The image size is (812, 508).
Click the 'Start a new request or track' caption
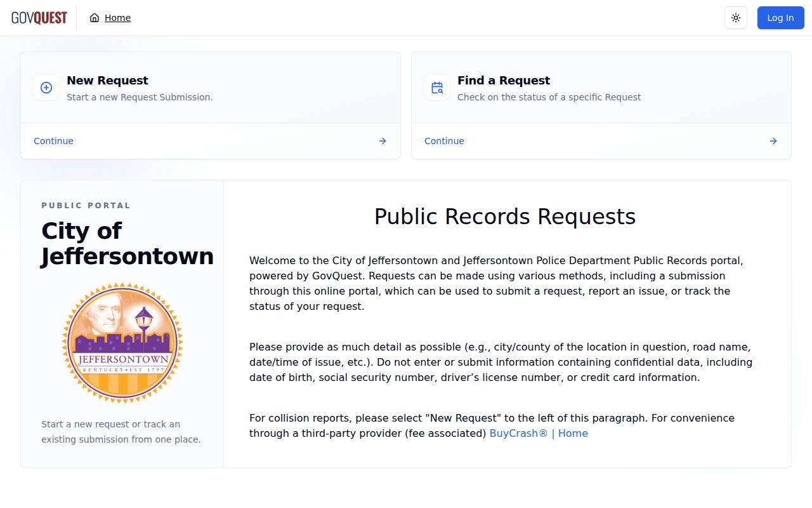click(121, 432)
